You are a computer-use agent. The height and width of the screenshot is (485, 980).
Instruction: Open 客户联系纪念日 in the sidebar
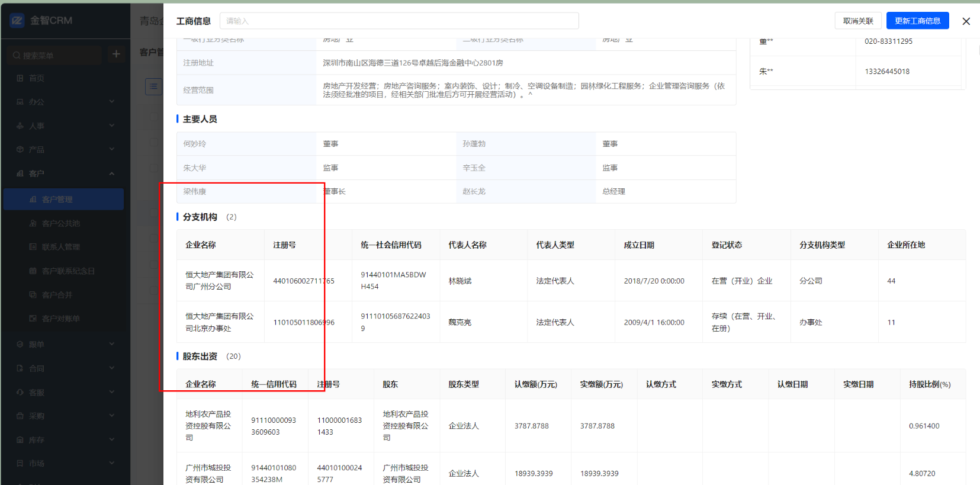(64, 271)
